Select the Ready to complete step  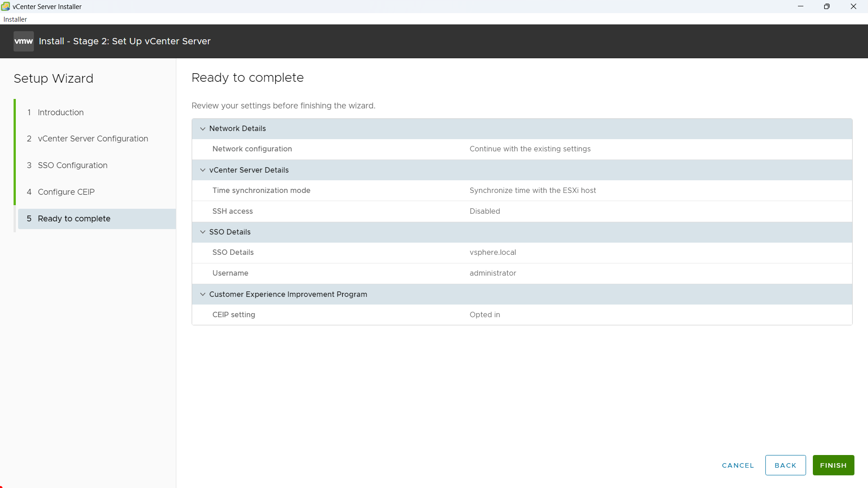click(x=74, y=219)
